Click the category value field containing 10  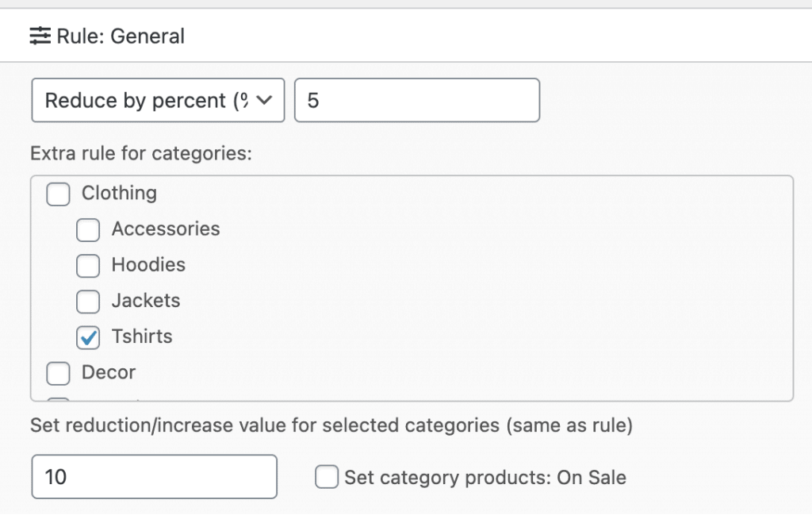[154, 476]
